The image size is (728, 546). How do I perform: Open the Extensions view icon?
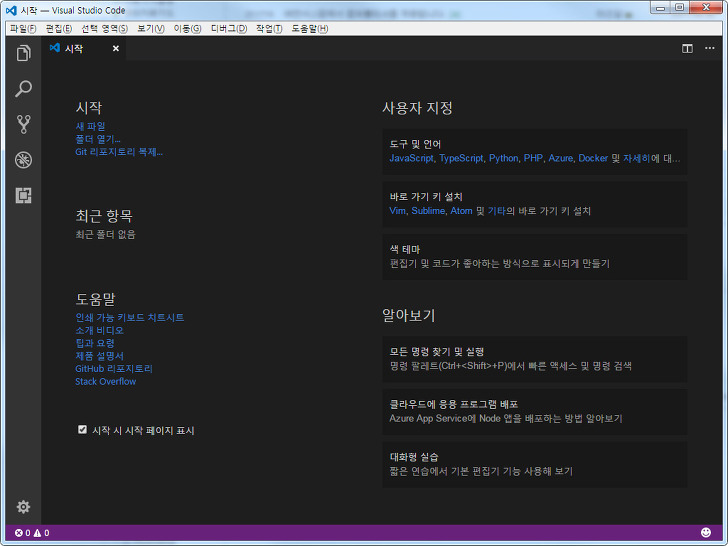point(23,195)
